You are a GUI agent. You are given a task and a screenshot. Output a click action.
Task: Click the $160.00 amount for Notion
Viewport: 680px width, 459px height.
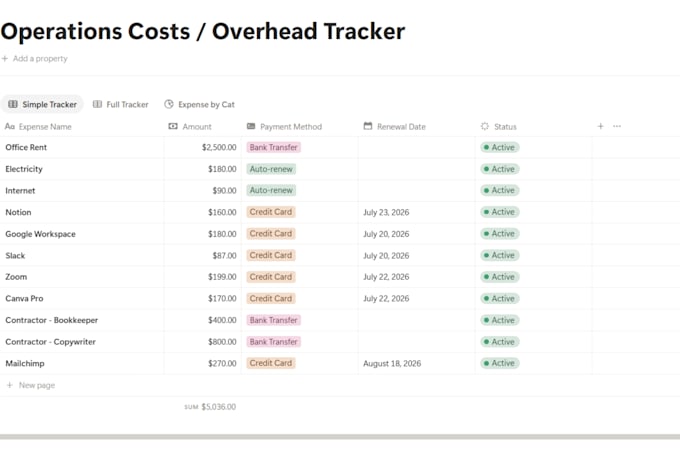click(222, 213)
